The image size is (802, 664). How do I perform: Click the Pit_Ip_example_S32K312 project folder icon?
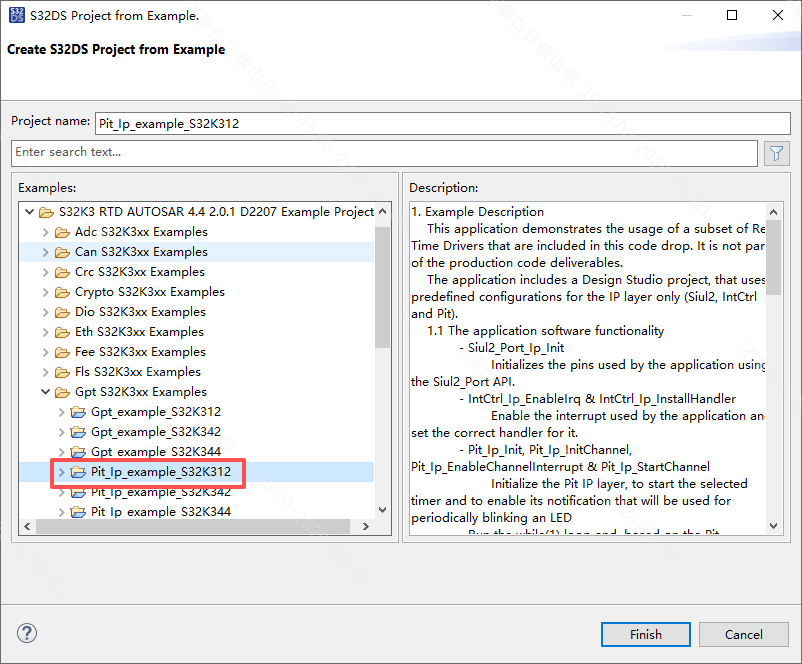(78, 472)
